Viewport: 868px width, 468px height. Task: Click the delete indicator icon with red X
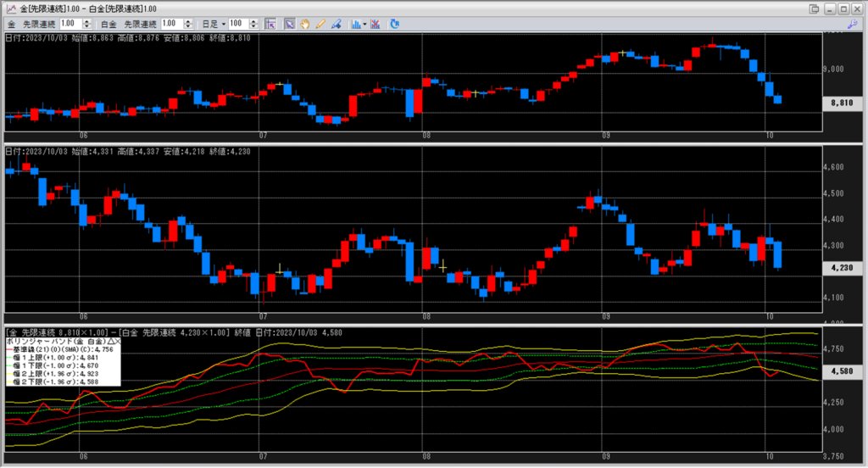pos(376,24)
